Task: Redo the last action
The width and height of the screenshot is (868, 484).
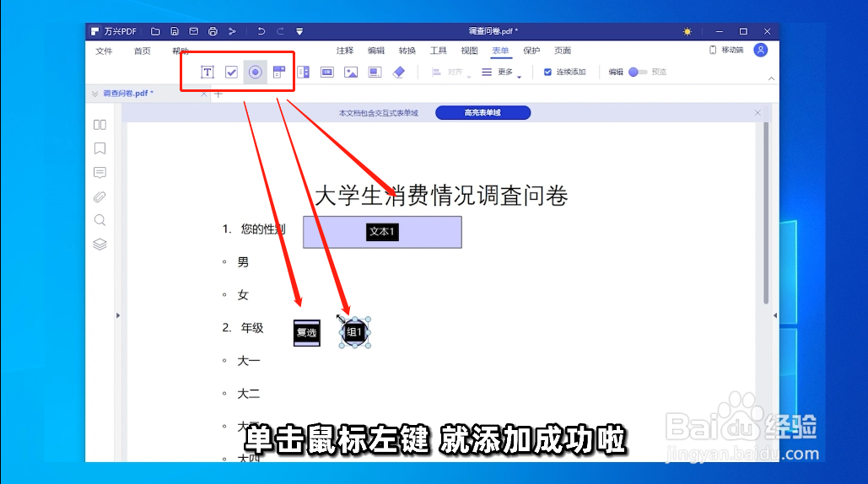Action: [x=280, y=31]
